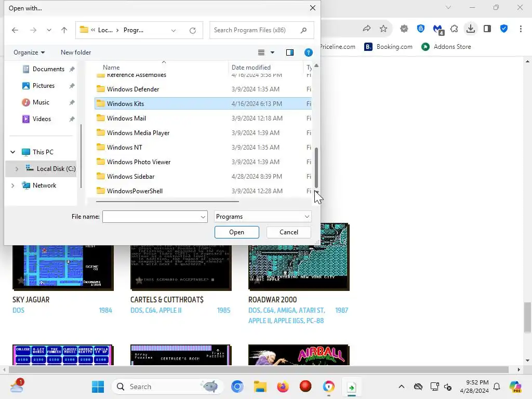
Task: Expand the Network tree node
Action: click(13, 185)
